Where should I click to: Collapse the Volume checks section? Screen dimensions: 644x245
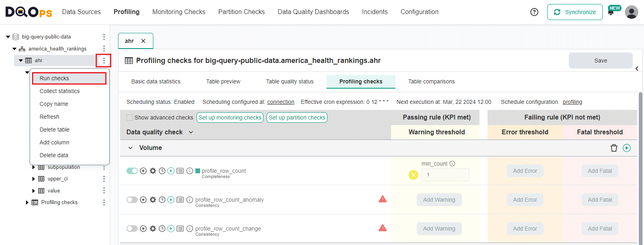130,148
